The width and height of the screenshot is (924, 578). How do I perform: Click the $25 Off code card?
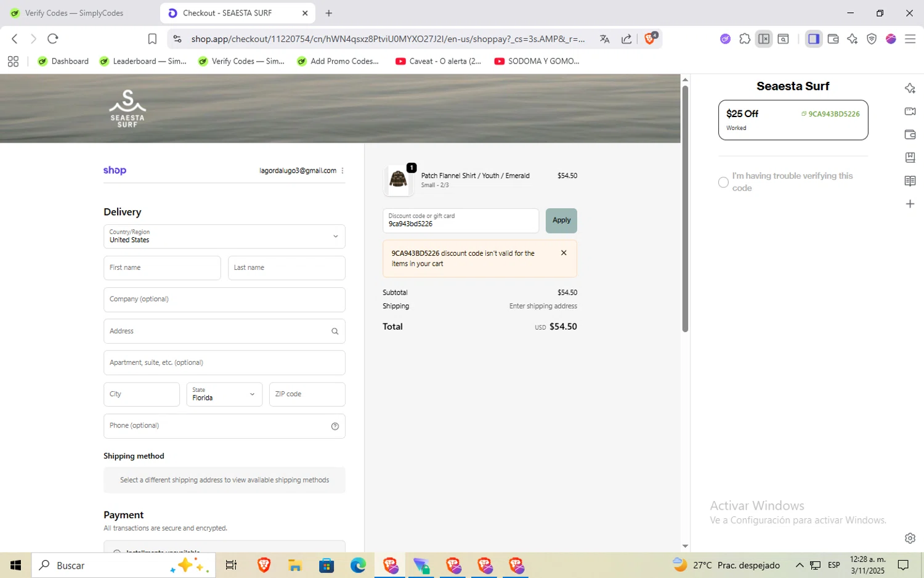coord(793,120)
